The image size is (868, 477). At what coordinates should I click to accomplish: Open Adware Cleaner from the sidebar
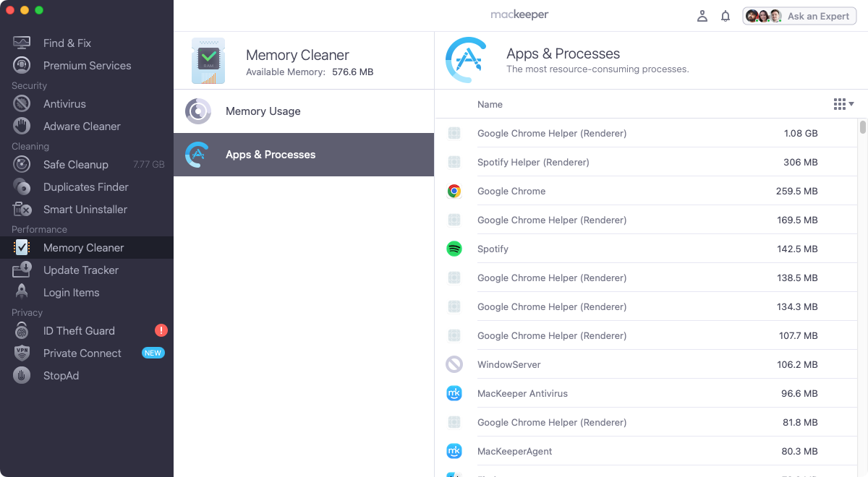pyautogui.click(x=87, y=126)
